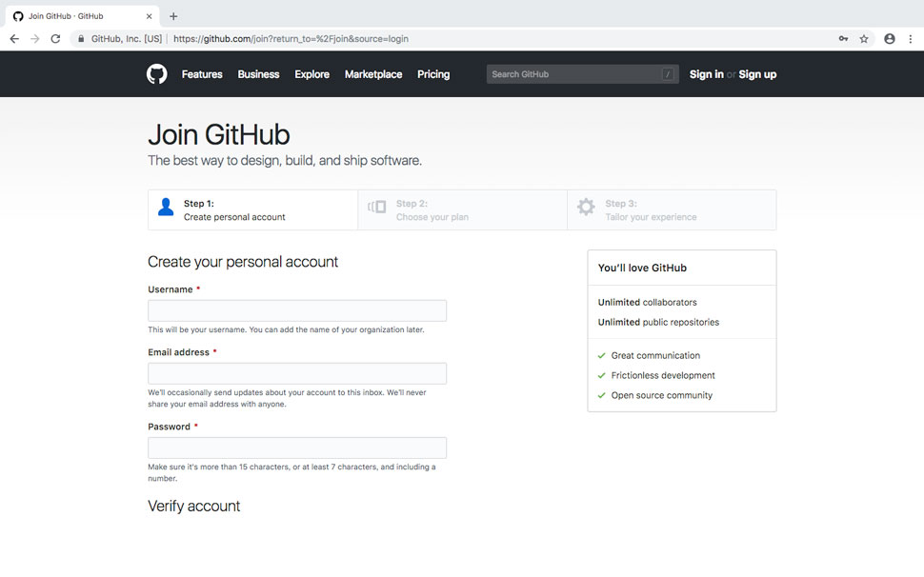Viewport: 924px width, 577px height.
Task: Click checkmark next to Frictionless development
Action: pos(602,376)
